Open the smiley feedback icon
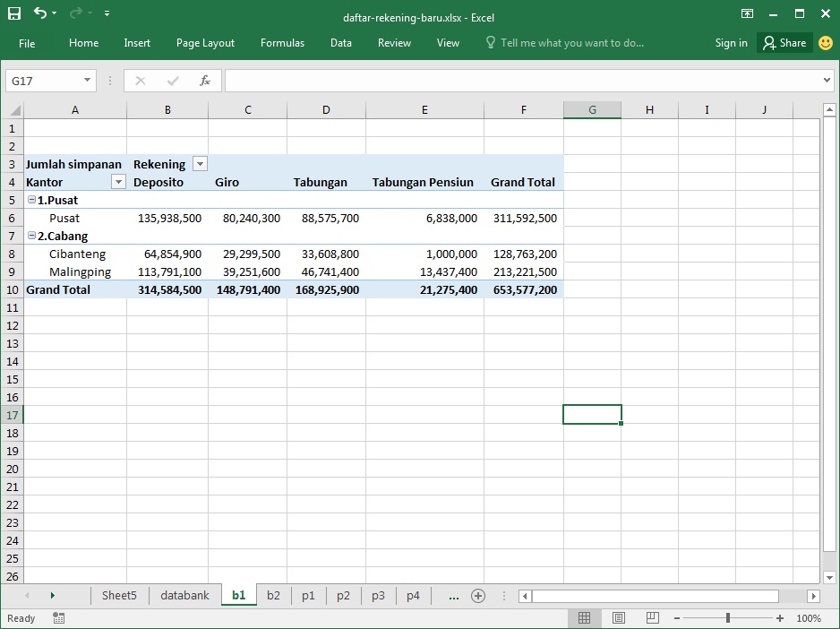Image resolution: width=840 pixels, height=629 pixels. point(825,42)
